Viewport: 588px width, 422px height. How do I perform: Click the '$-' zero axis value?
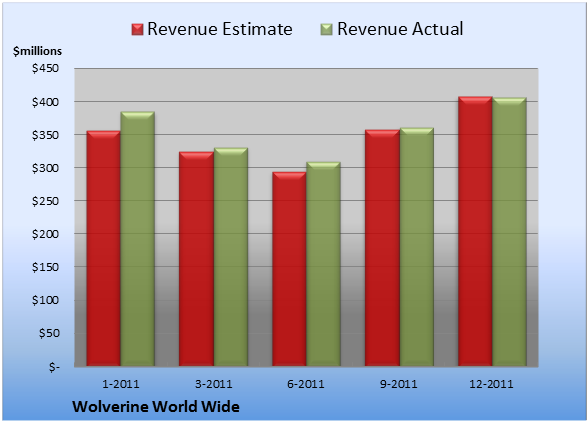(54, 366)
